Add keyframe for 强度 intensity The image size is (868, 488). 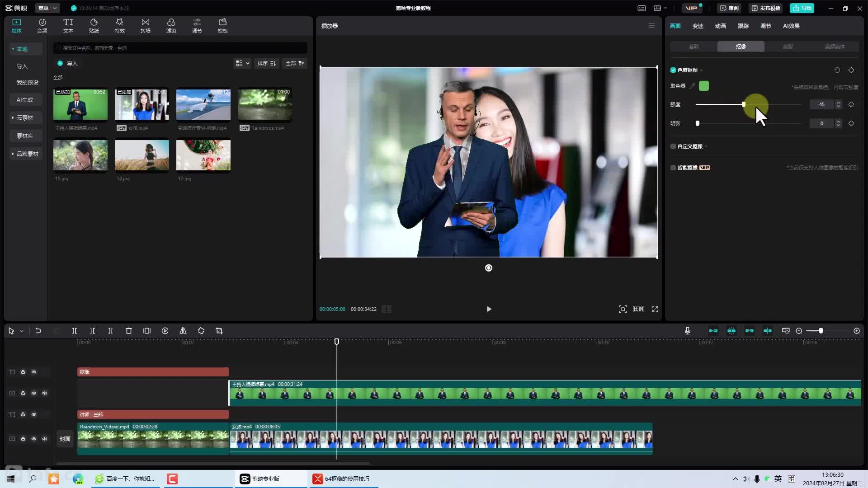pos(851,104)
